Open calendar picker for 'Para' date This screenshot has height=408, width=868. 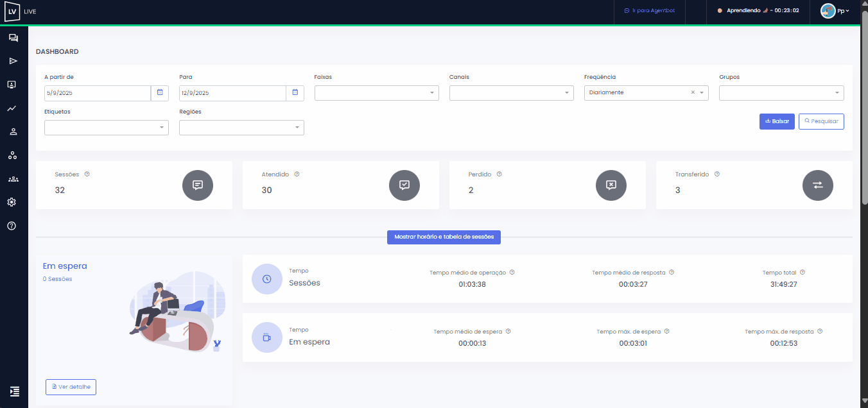[x=295, y=93]
